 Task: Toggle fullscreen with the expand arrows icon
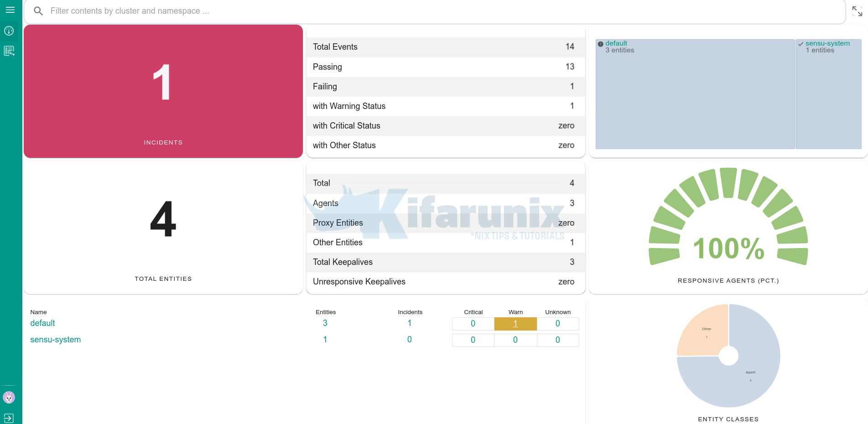point(857,11)
